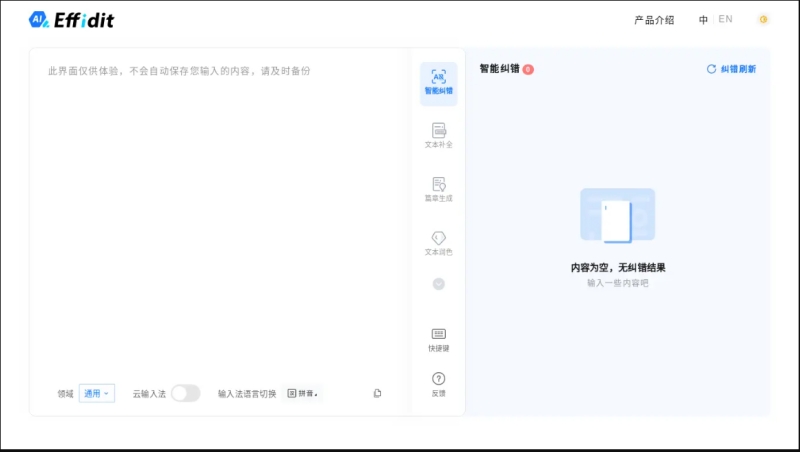
Task: Click the 输入法语言切换 label
Action: [247, 394]
